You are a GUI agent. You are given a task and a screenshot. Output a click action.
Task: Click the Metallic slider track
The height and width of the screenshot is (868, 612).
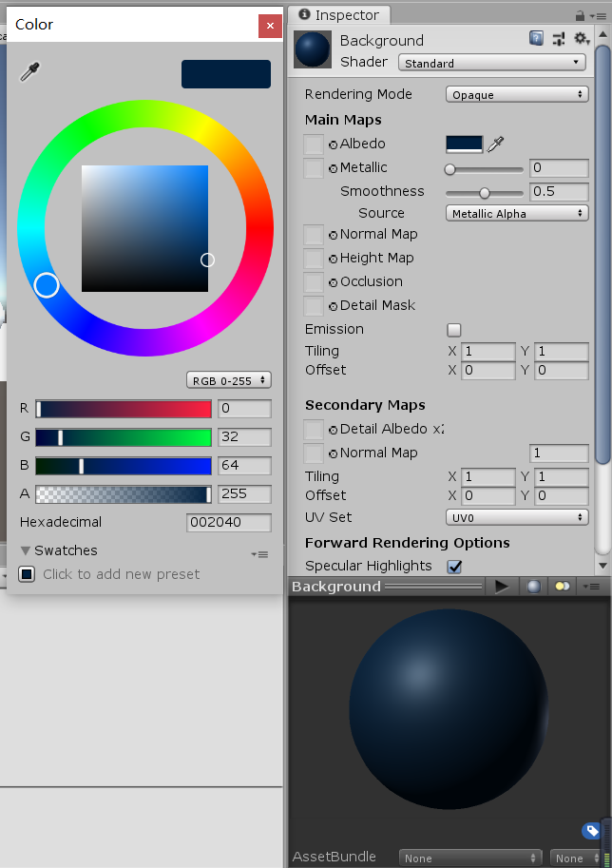pyautogui.click(x=484, y=170)
